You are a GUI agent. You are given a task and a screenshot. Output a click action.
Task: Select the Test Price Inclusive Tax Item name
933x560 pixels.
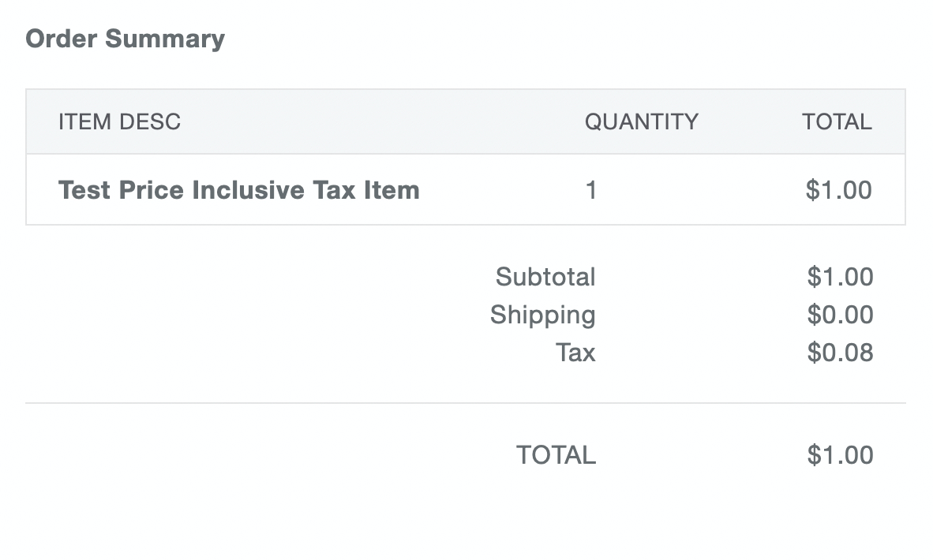238,190
